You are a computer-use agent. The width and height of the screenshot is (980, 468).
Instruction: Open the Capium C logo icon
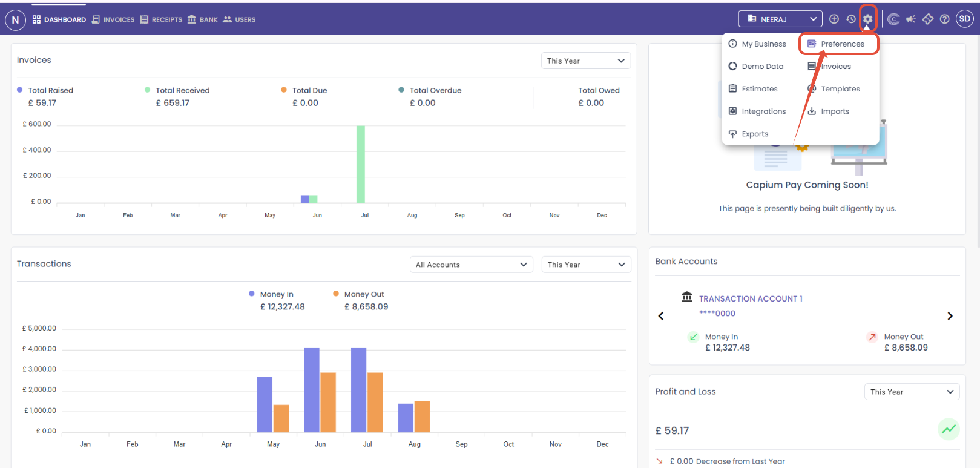click(x=893, y=19)
